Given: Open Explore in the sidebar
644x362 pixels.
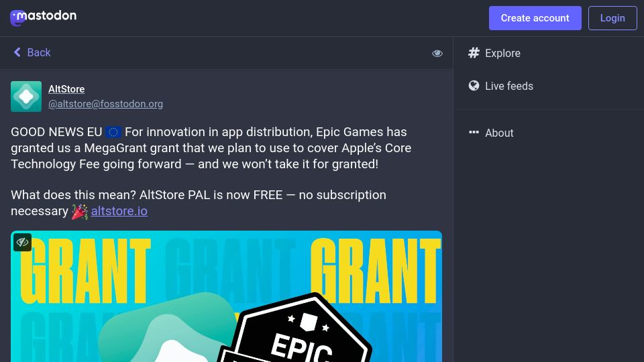Looking at the screenshot, I should [494, 53].
